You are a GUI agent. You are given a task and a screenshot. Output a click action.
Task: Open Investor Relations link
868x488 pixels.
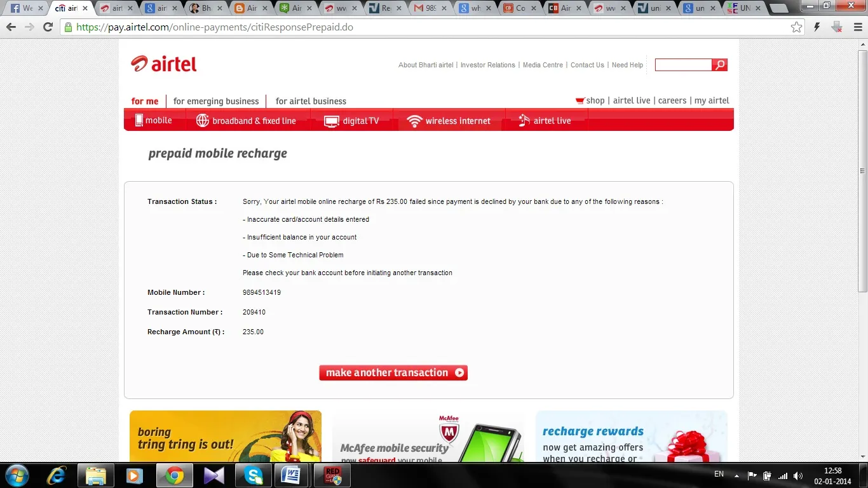488,65
